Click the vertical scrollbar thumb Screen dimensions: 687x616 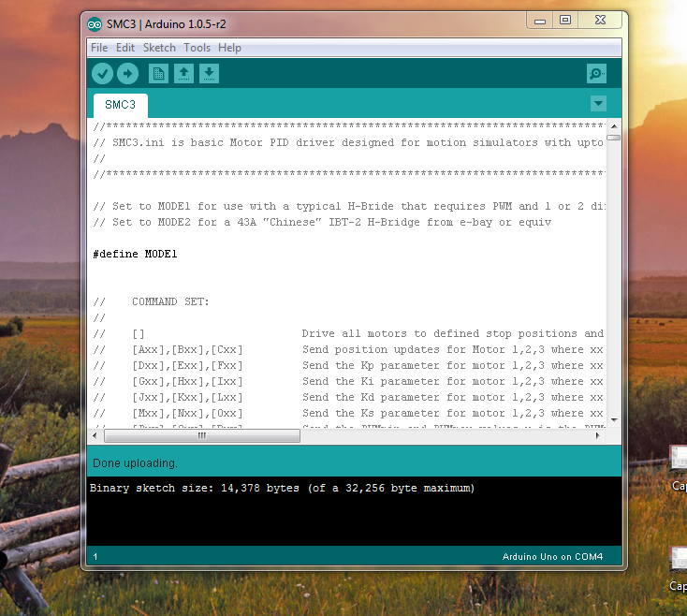(614, 138)
